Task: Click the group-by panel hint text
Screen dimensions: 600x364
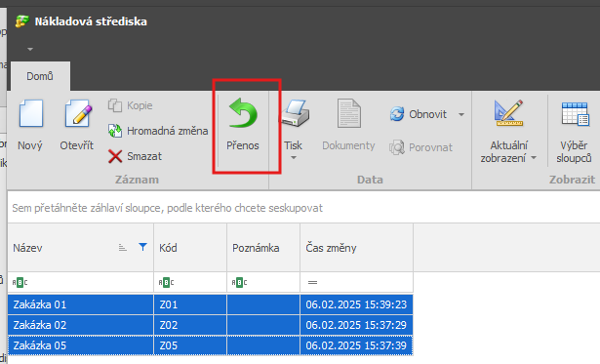Action: 167,208
